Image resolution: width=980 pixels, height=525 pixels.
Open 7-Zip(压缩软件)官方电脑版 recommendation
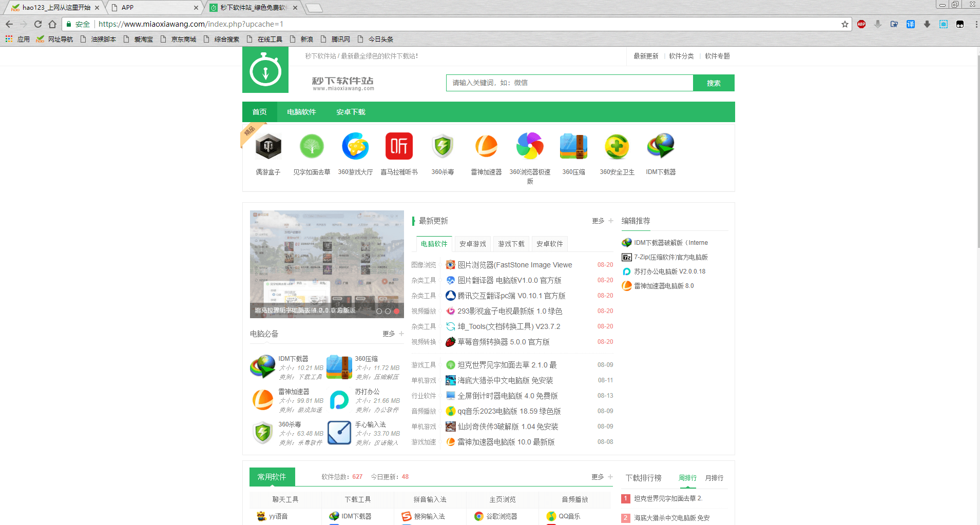click(x=670, y=257)
